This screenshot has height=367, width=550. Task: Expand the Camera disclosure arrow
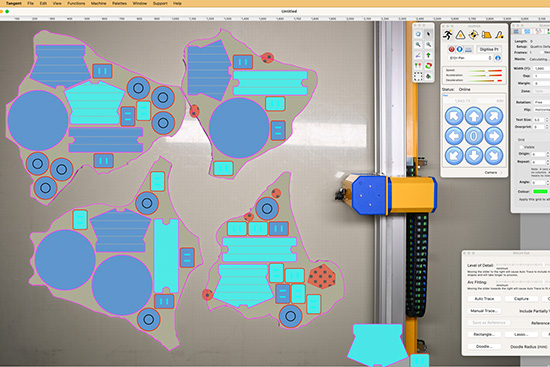click(x=502, y=173)
